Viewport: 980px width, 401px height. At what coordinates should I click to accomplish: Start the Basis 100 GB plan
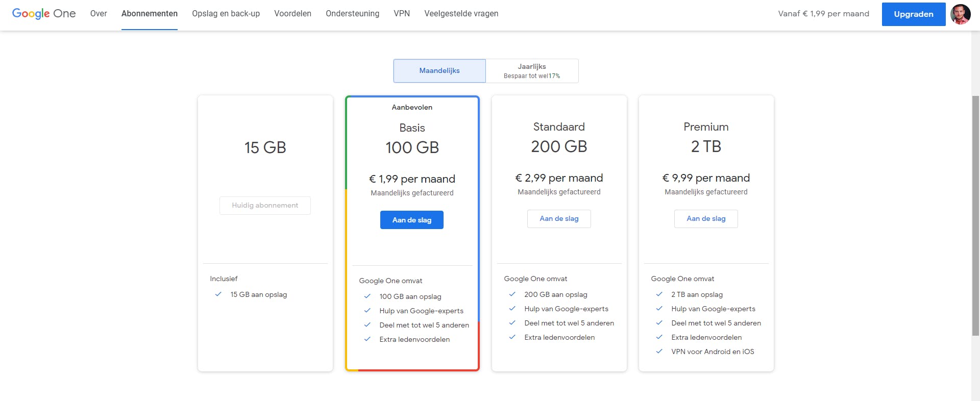point(412,220)
